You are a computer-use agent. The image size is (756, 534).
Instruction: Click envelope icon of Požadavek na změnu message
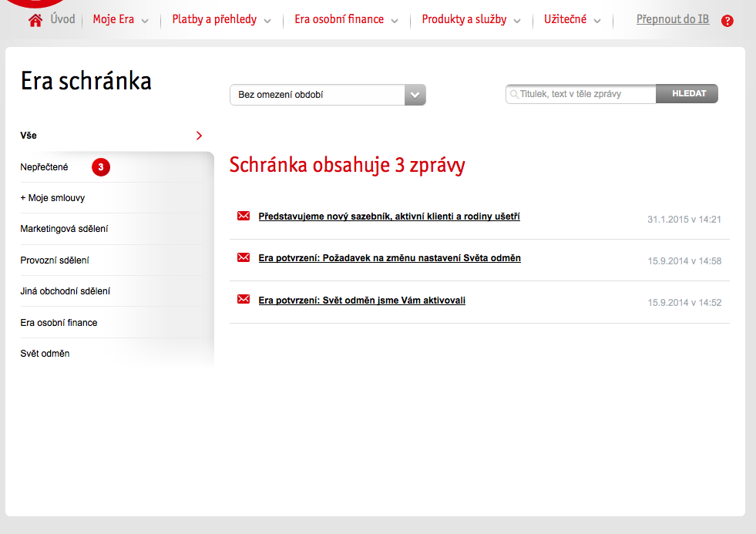pos(244,257)
